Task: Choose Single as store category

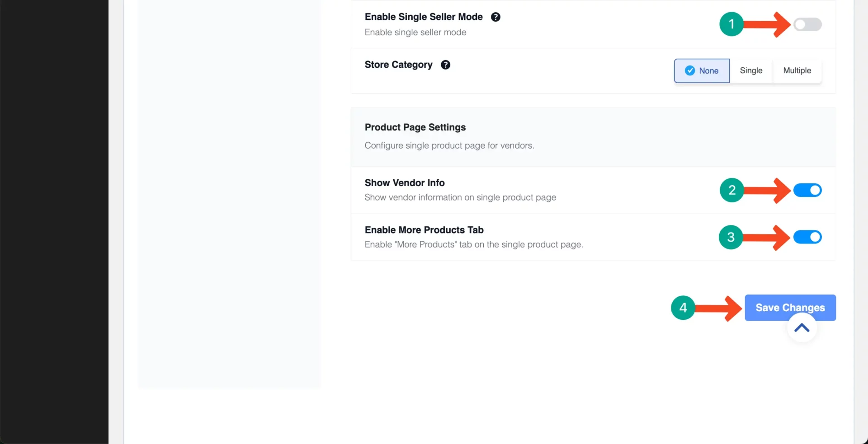Action: pos(751,70)
